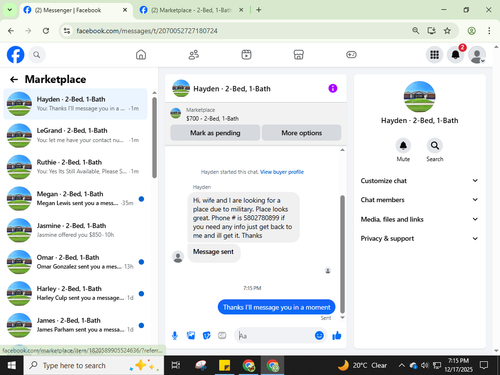Open the Chrome tab search dropdown
Image resolution: width=500 pixels, height=375 pixels.
coord(10,10)
